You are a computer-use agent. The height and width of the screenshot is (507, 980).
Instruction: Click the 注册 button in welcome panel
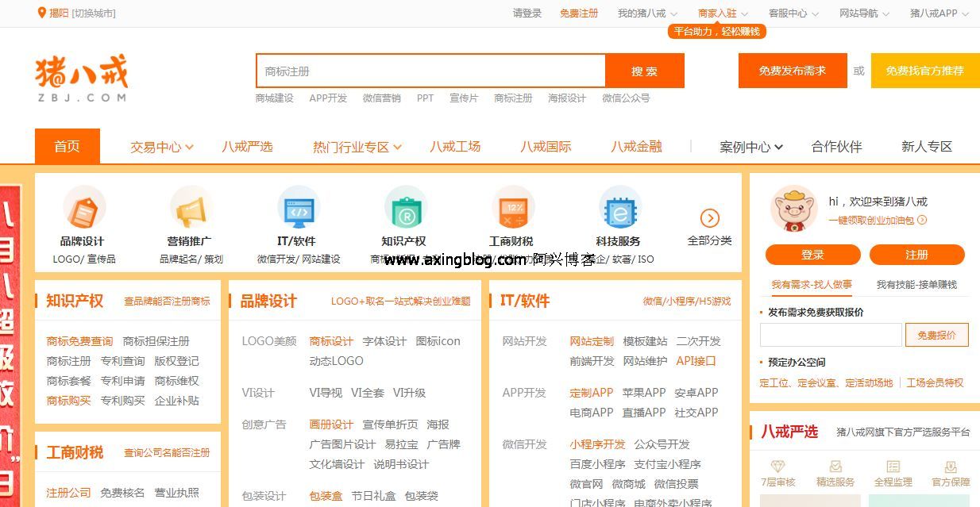pyautogui.click(x=917, y=255)
